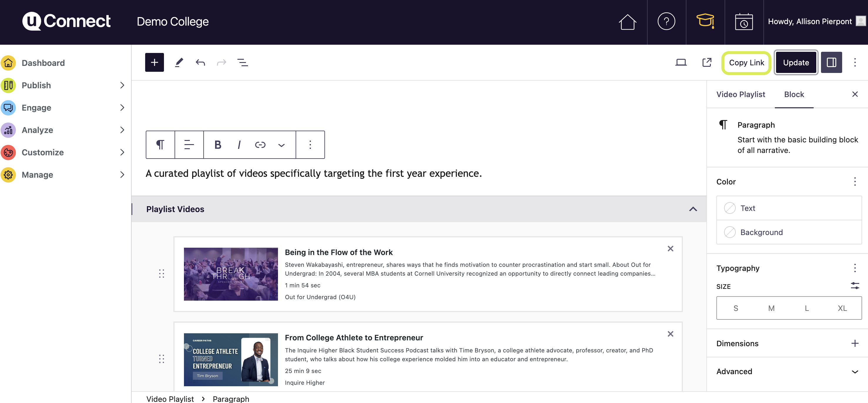The image size is (868, 403).
Task: Click the block inserter plus icon
Action: click(x=154, y=62)
